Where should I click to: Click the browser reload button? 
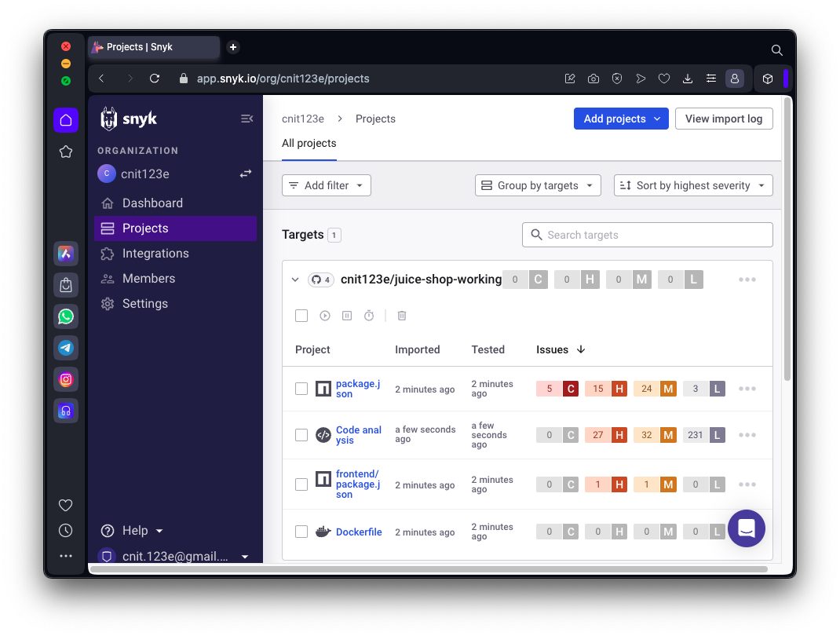coord(155,79)
